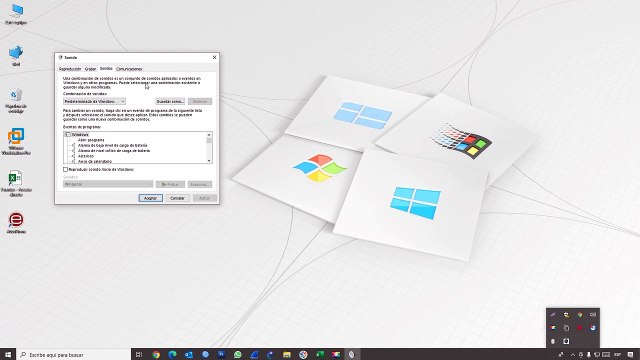Select Alarma de bajo nivel de carga de batería
The width and height of the screenshot is (640, 360).
(112, 145)
